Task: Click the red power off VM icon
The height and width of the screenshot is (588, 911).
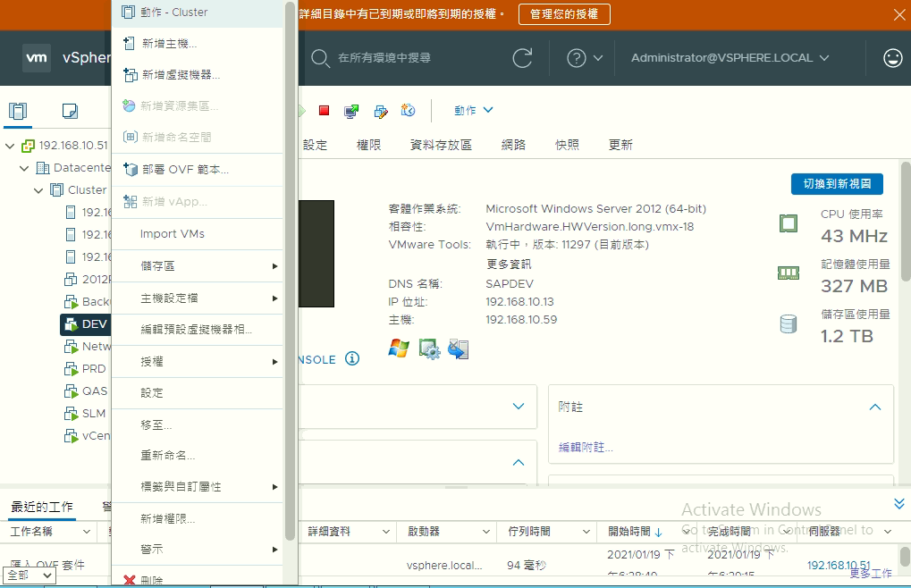Action: [324, 111]
